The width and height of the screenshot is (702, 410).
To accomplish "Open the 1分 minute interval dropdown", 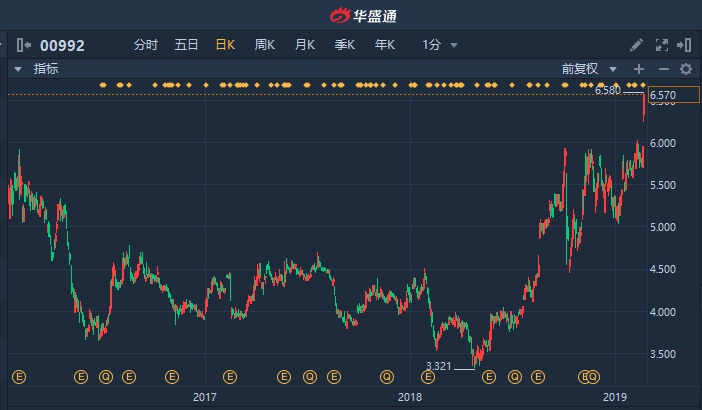I will (440, 45).
